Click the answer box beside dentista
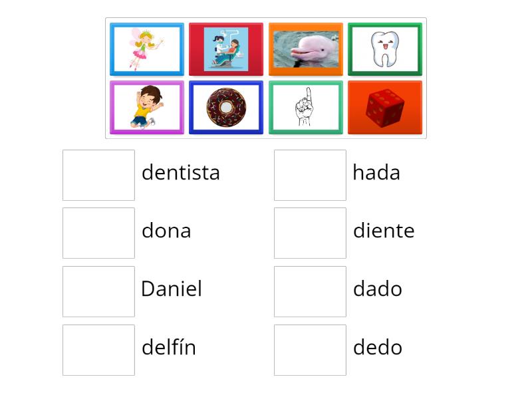Screen dimensions: 532x399 (98, 174)
